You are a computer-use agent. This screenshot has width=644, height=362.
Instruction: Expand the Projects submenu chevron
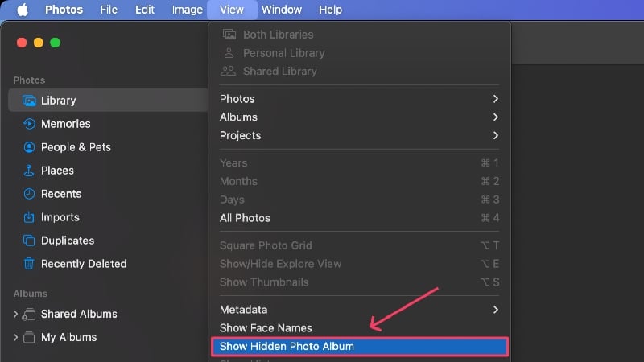click(496, 135)
